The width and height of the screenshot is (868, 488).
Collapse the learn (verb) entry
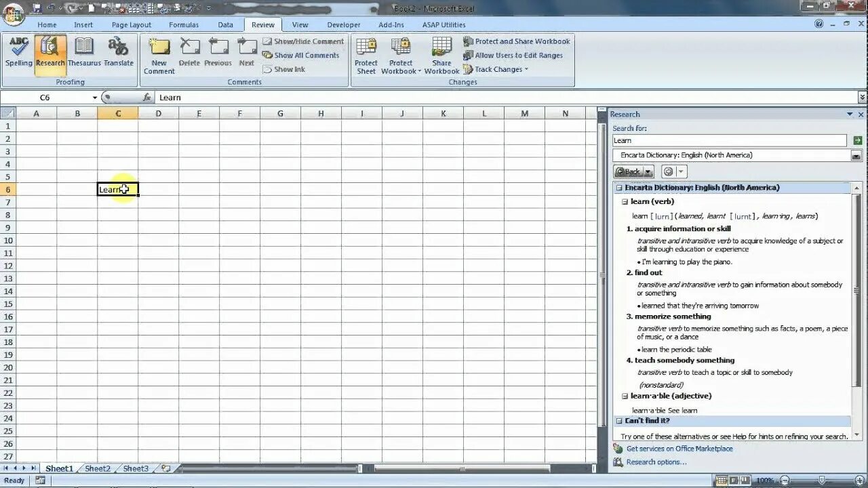(x=625, y=201)
